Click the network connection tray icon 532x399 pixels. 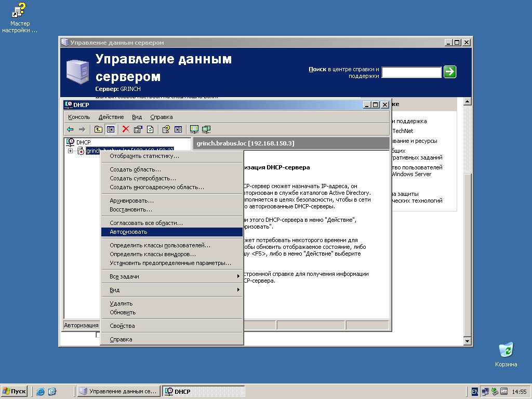(485, 392)
